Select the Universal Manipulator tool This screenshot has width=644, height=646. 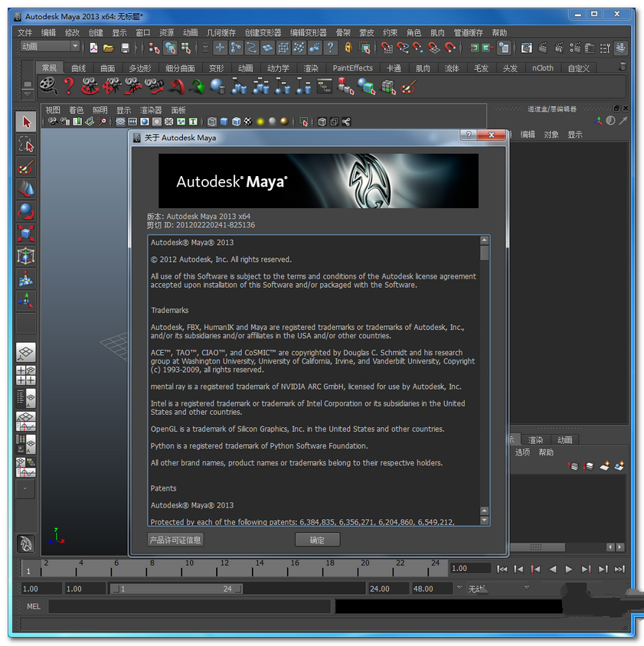pyautogui.click(x=26, y=256)
